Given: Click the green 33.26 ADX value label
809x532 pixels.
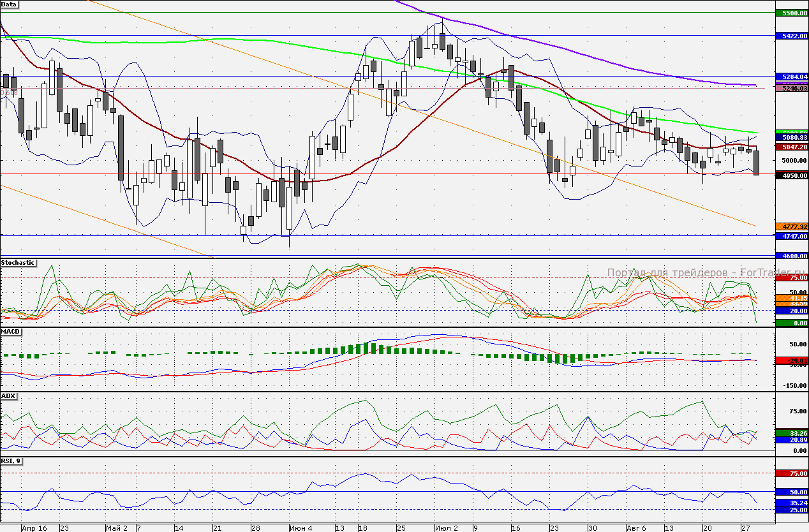Looking at the screenshot, I should tap(791, 433).
